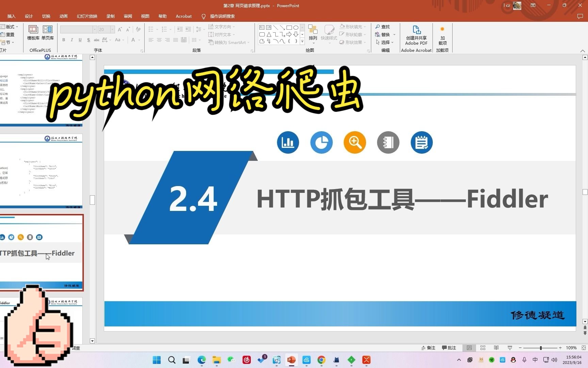This screenshot has width=588, height=368.
Task: Open the font name dropdown
Action: tap(95, 30)
